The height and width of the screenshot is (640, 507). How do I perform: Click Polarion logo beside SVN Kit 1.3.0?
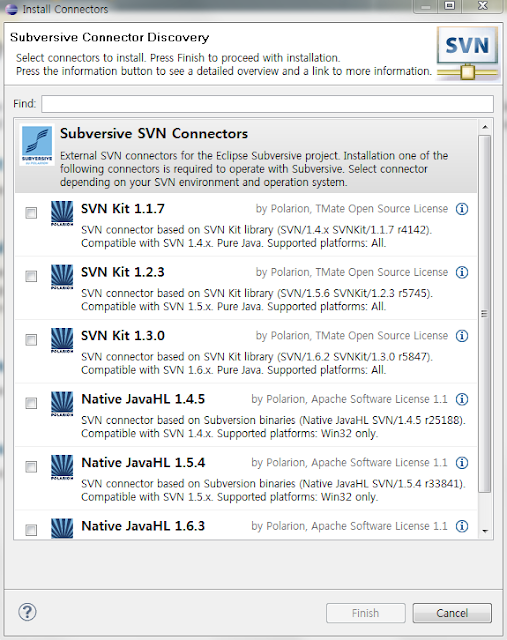[62, 340]
